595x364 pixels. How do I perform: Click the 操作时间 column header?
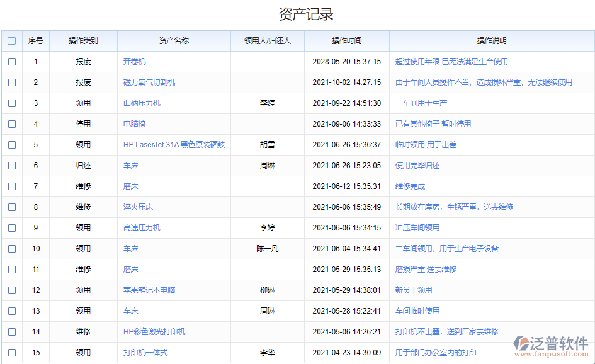point(346,40)
